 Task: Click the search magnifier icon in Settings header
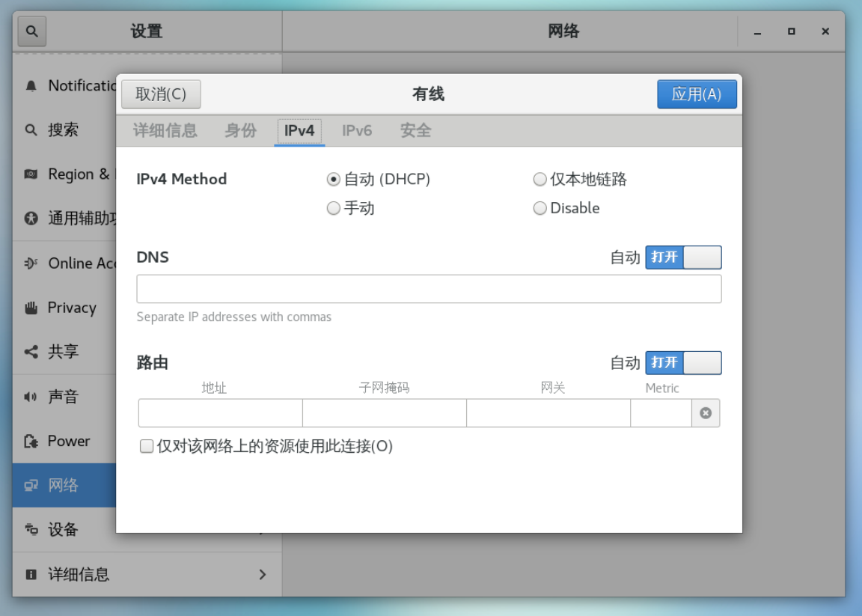[x=31, y=31]
